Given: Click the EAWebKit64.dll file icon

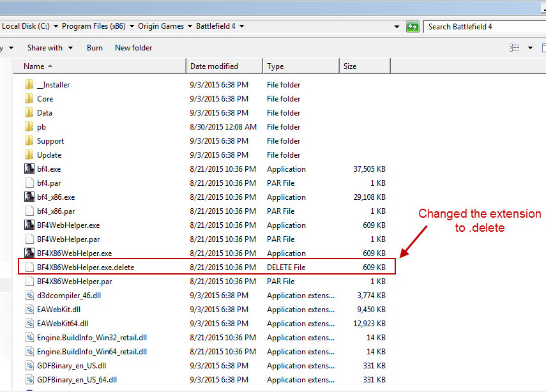Looking at the screenshot, I should [x=29, y=324].
